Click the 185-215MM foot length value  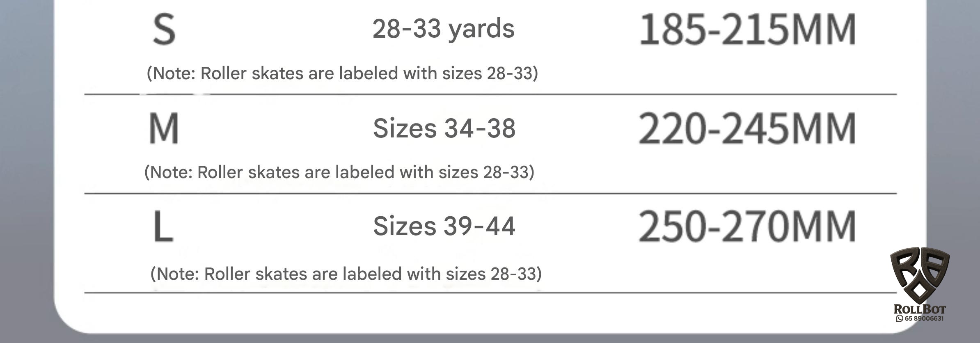click(x=747, y=30)
